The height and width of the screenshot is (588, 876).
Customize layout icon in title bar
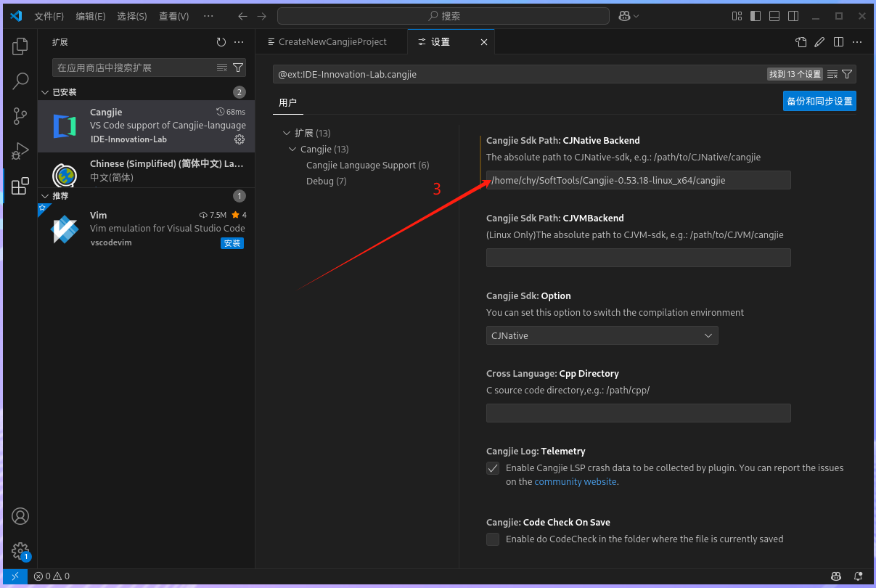[x=737, y=16]
